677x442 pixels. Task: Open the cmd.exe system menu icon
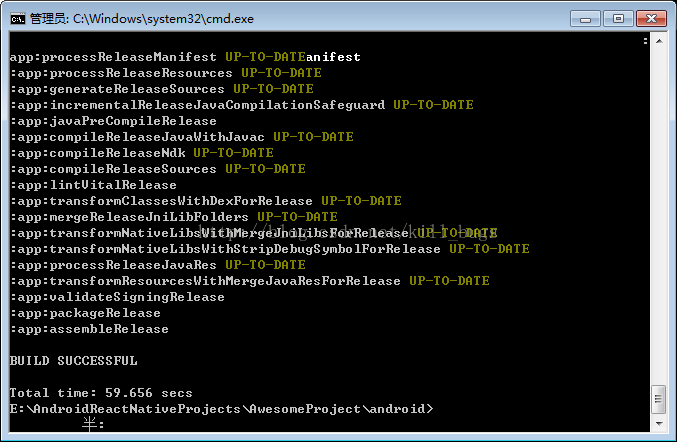(18, 19)
